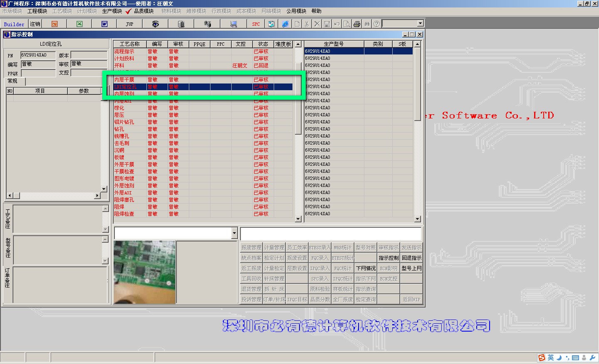Screen dimensions: 599x364
Task: Click the Internet Explorer toolbar icon
Action: click(x=285, y=24)
